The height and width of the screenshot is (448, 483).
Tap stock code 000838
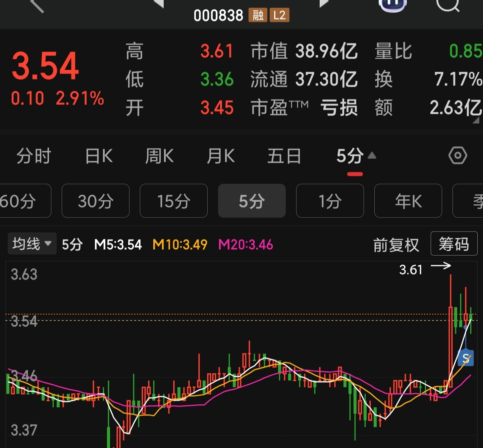(218, 15)
